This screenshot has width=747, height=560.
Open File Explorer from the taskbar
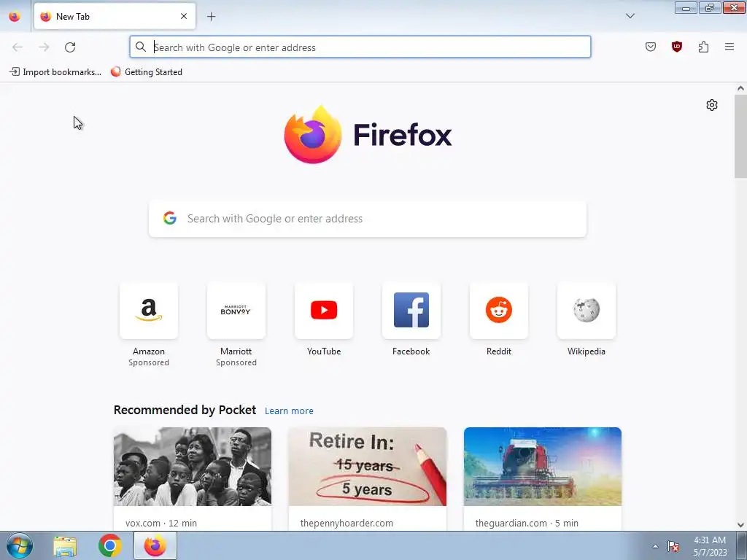(65, 546)
